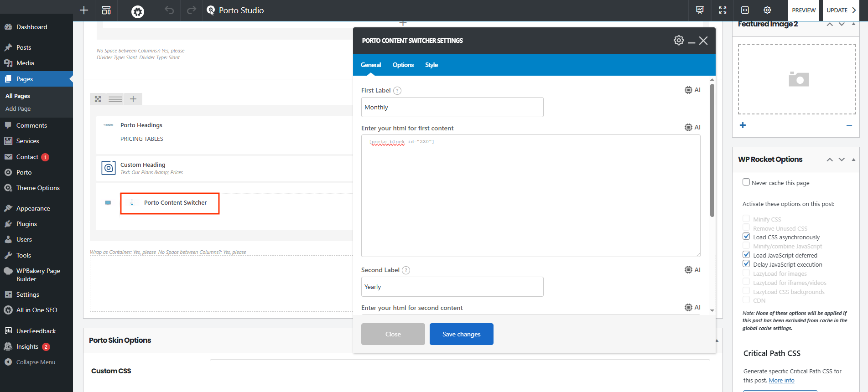Image resolution: width=868 pixels, height=392 pixels.
Task: Switch to the Options tab
Action: [403, 65]
